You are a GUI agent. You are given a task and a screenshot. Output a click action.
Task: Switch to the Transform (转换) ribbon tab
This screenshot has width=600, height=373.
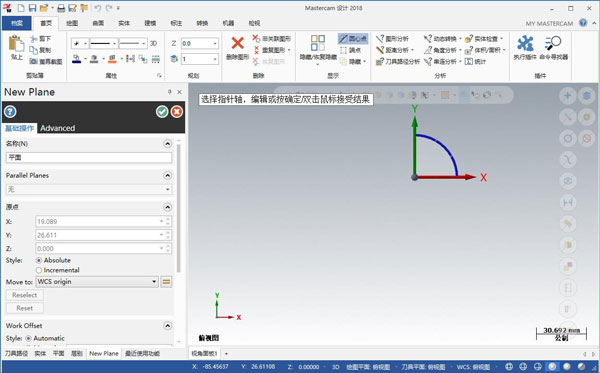click(202, 23)
